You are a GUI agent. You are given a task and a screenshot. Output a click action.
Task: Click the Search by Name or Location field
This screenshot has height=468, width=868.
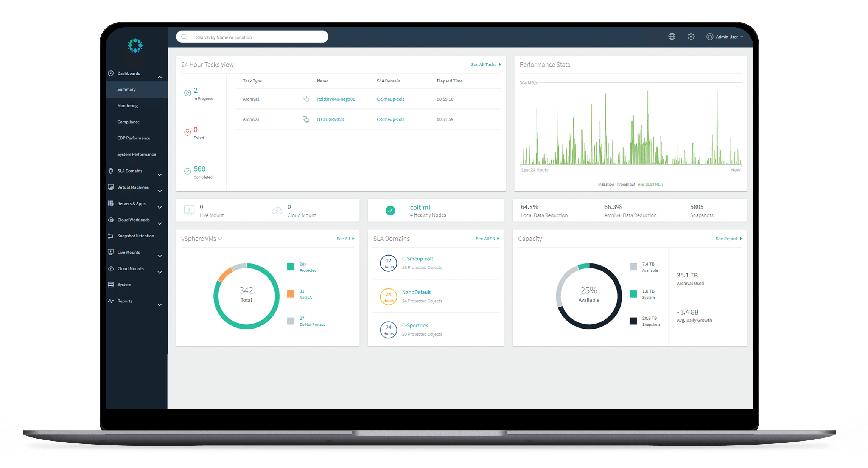click(x=257, y=37)
